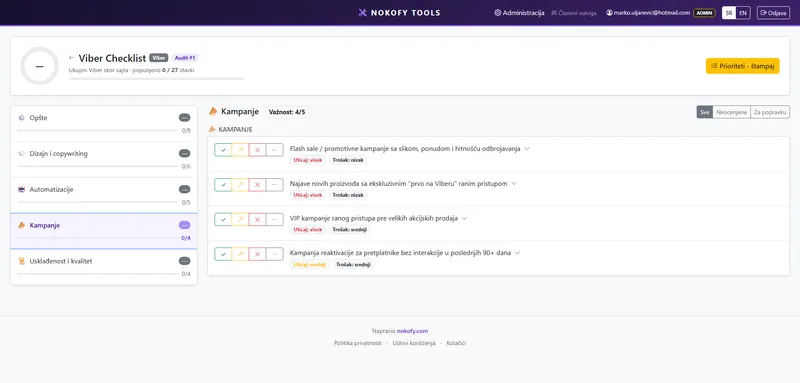Screen dimensions: 800x383
Task: Switch language to SR
Action: click(729, 13)
